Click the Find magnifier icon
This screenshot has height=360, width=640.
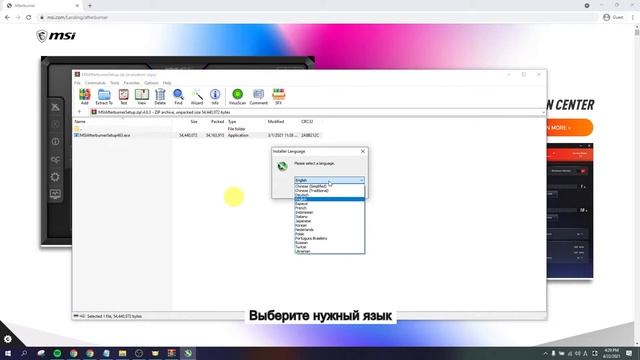(178, 96)
